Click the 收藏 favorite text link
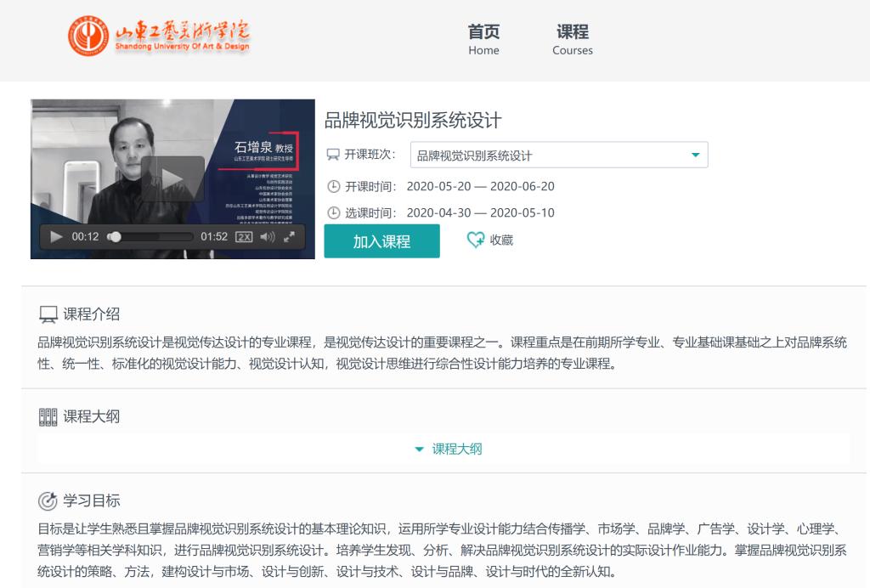The height and width of the screenshot is (588, 870). (x=501, y=240)
